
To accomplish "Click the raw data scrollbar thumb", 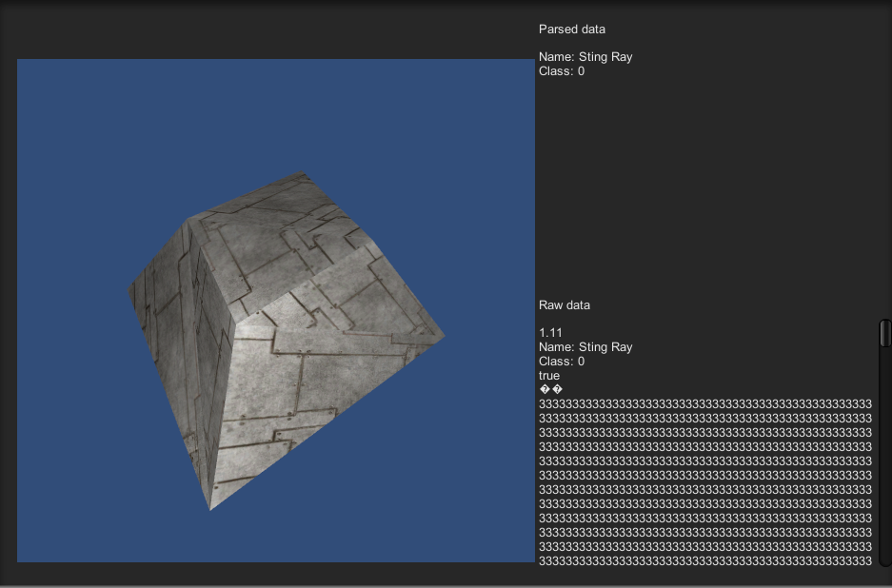I will [x=884, y=333].
